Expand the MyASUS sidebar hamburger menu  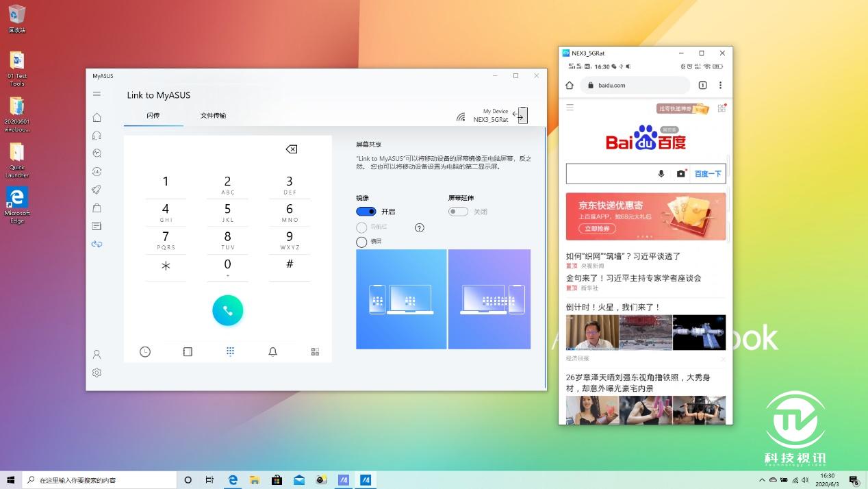[97, 94]
